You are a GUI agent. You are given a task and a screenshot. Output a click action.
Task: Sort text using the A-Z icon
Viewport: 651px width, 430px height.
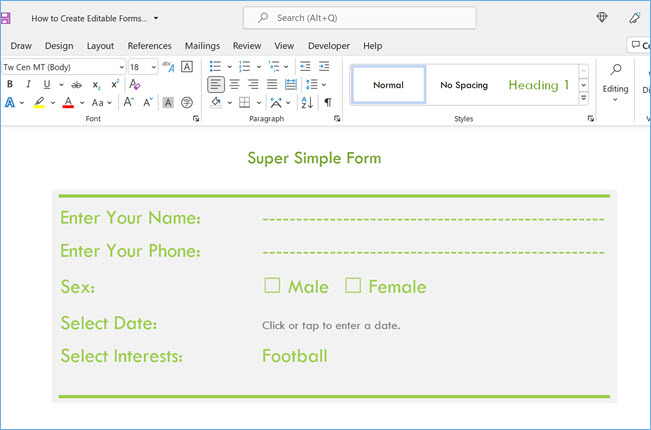point(305,103)
